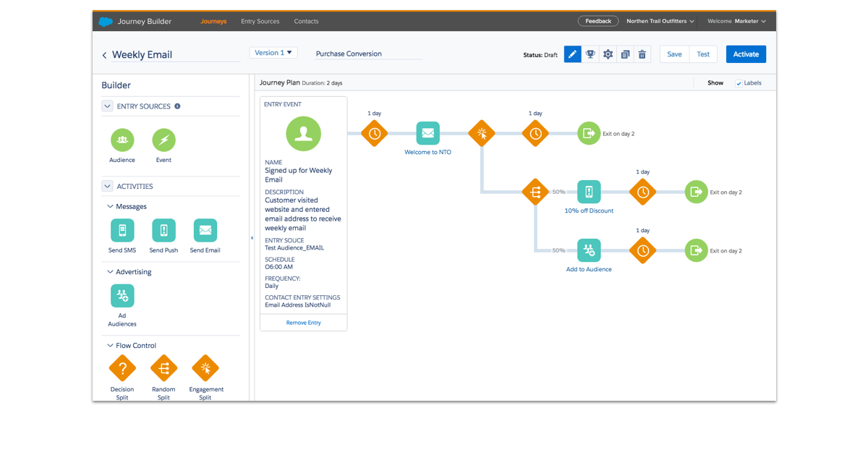This screenshot has height=463, width=868.
Task: Click the 10% off Discount push node
Action: (589, 192)
